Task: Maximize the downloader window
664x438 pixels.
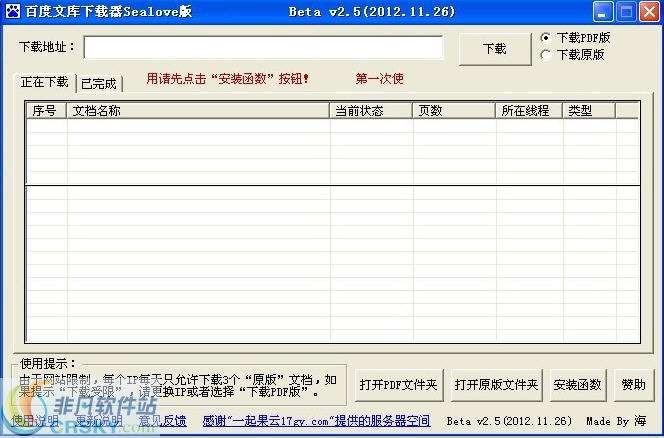Action: (626, 11)
